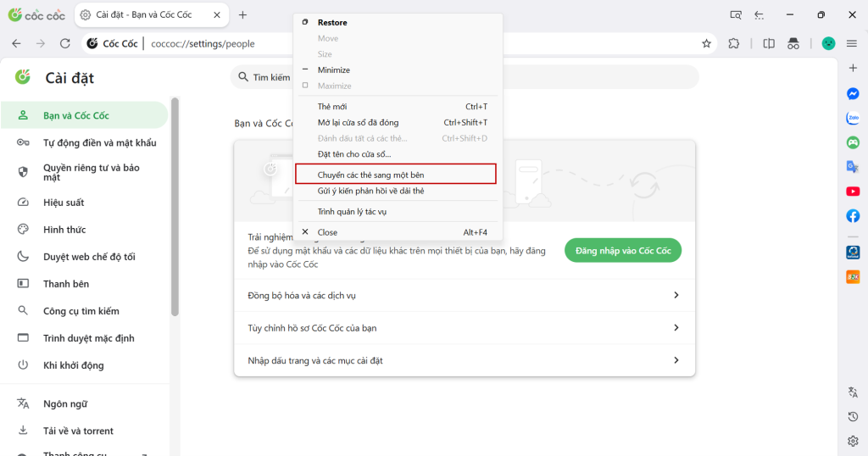
Task: Open Công cụ tìm kiếm section
Action: tap(84, 311)
